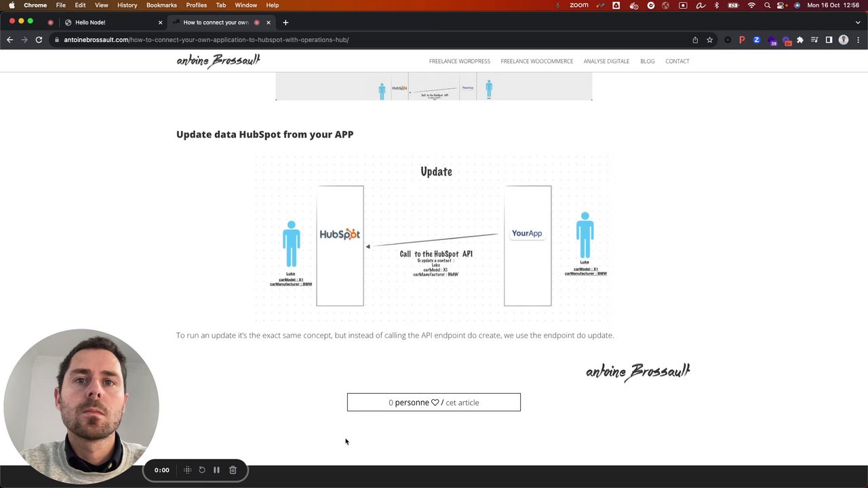Open the media control playlist icon
The height and width of the screenshot is (488, 868).
tap(814, 40)
